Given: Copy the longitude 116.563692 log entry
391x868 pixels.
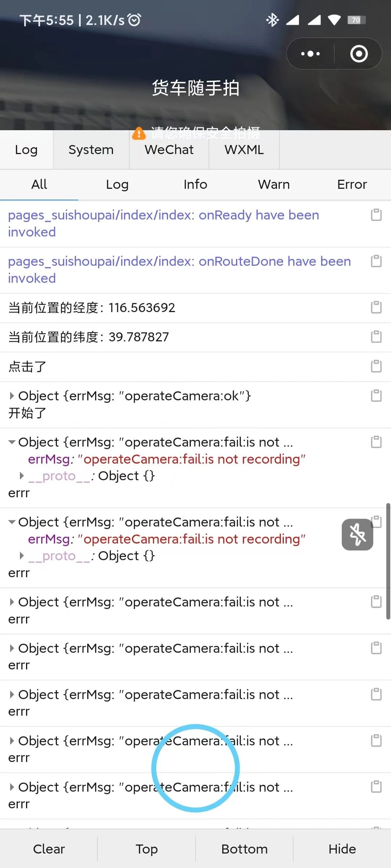Looking at the screenshot, I should click(x=376, y=307).
